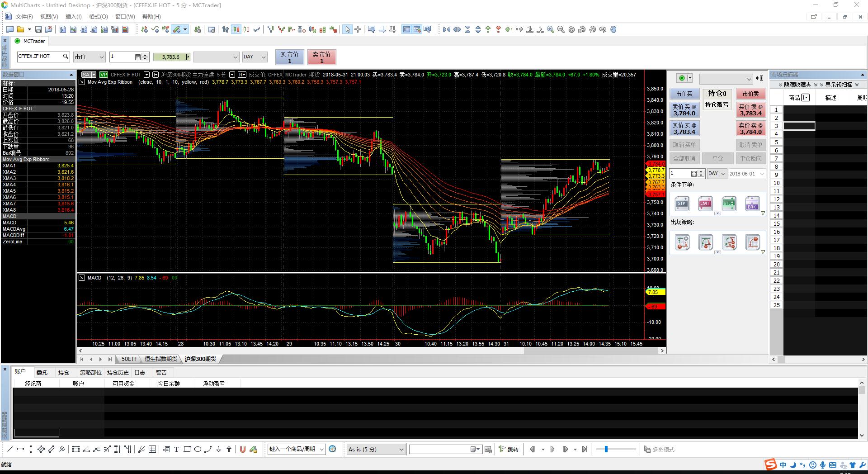868x474 pixels.
Task: Click the STL stop-limit order icon
Action: click(x=729, y=204)
